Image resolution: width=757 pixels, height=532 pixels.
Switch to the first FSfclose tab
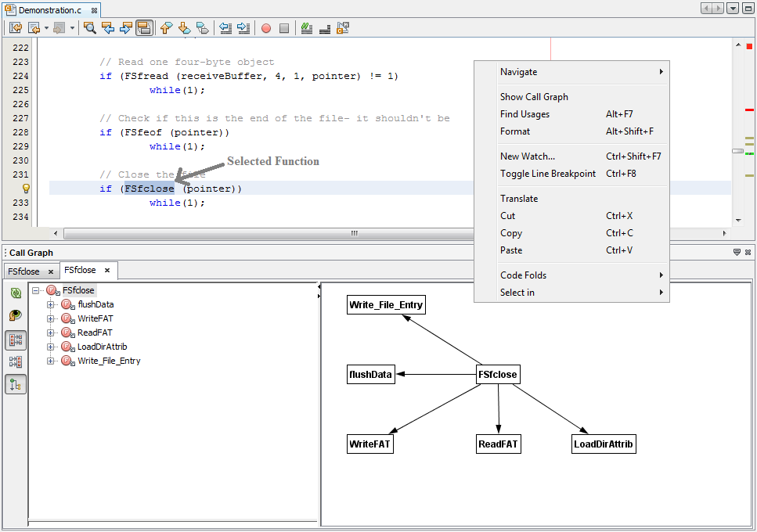pyautogui.click(x=23, y=271)
